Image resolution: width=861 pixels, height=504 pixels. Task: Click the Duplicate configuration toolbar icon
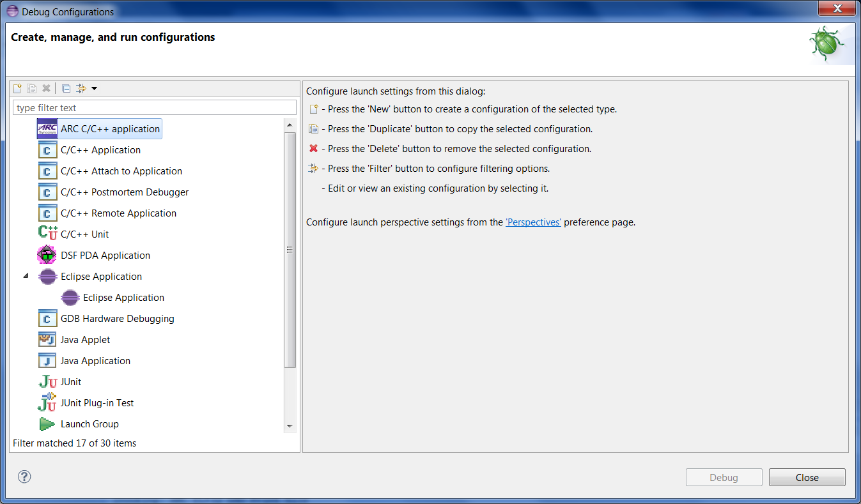[x=31, y=88]
